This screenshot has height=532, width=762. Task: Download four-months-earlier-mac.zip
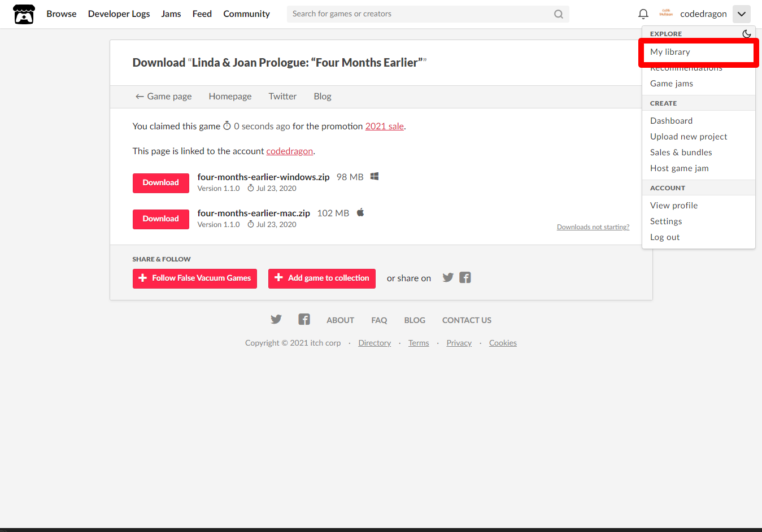[x=161, y=219]
